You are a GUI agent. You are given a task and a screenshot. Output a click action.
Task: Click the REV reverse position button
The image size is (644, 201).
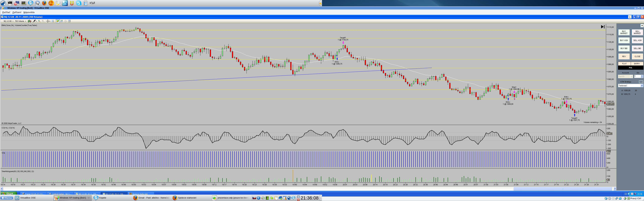(x=624, y=56)
